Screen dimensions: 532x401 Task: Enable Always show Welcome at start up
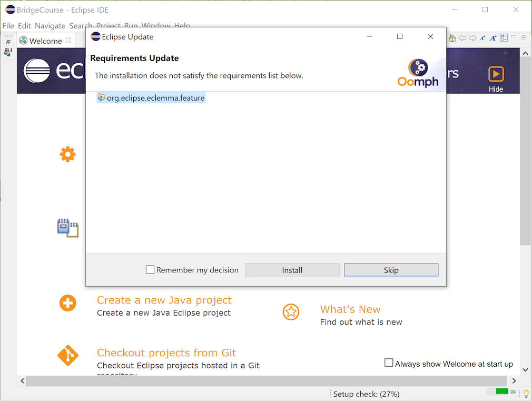click(x=389, y=363)
